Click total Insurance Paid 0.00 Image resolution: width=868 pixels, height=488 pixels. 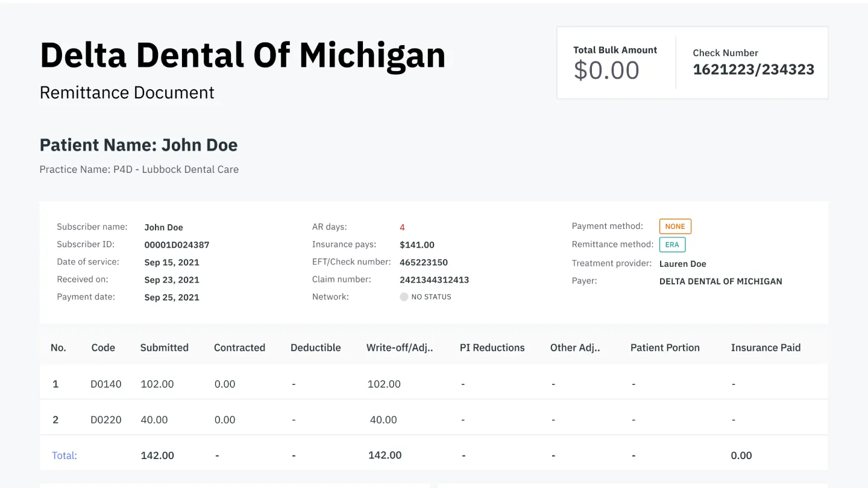tap(741, 455)
